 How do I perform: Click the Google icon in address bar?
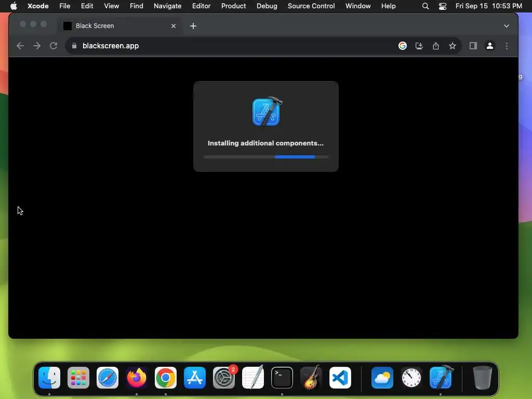tap(403, 46)
